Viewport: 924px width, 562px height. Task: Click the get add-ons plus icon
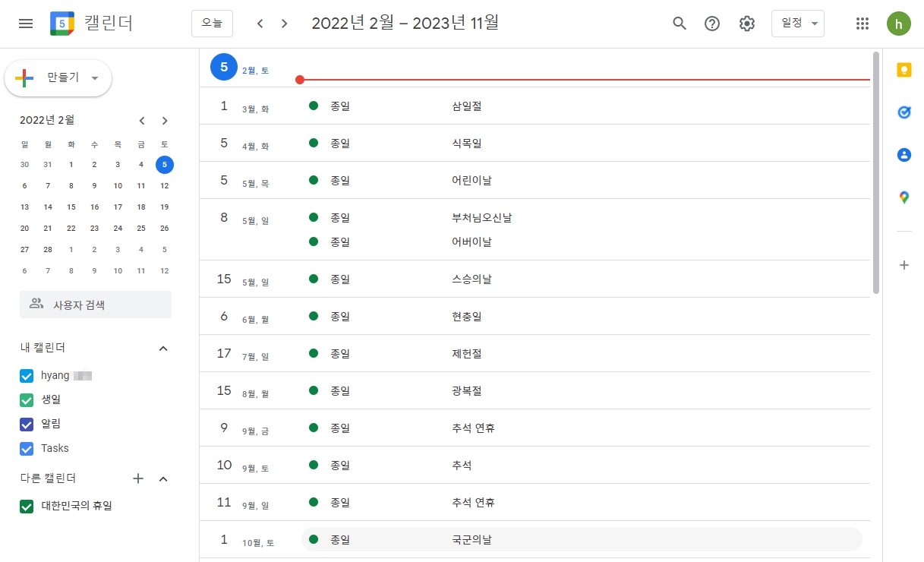904,265
